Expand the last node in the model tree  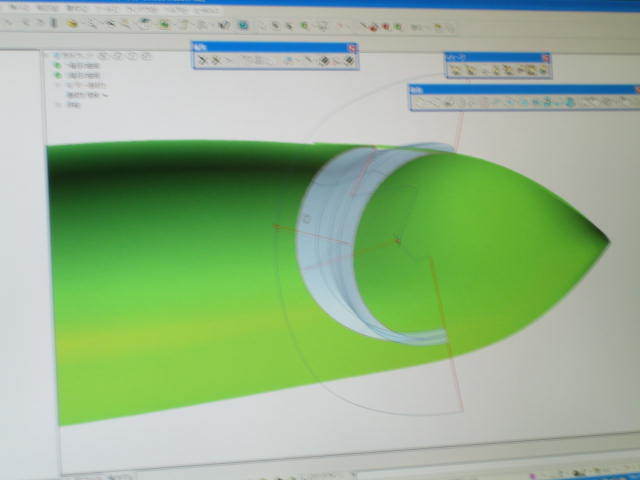57,107
